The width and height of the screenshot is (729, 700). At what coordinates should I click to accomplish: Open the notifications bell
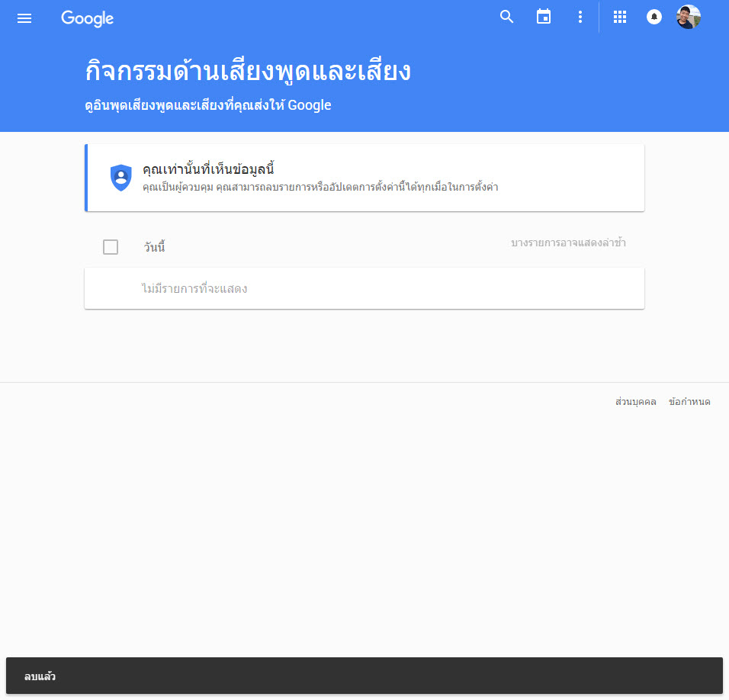click(654, 18)
